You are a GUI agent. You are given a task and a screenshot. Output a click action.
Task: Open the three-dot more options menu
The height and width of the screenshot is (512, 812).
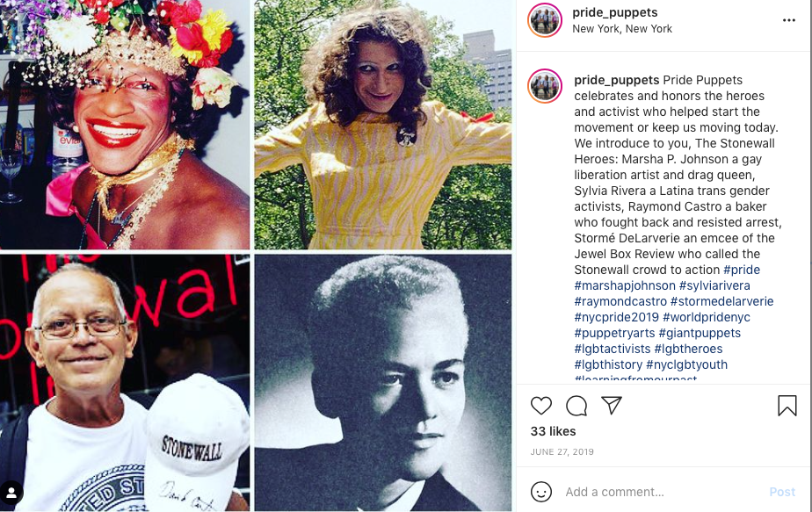point(788,20)
